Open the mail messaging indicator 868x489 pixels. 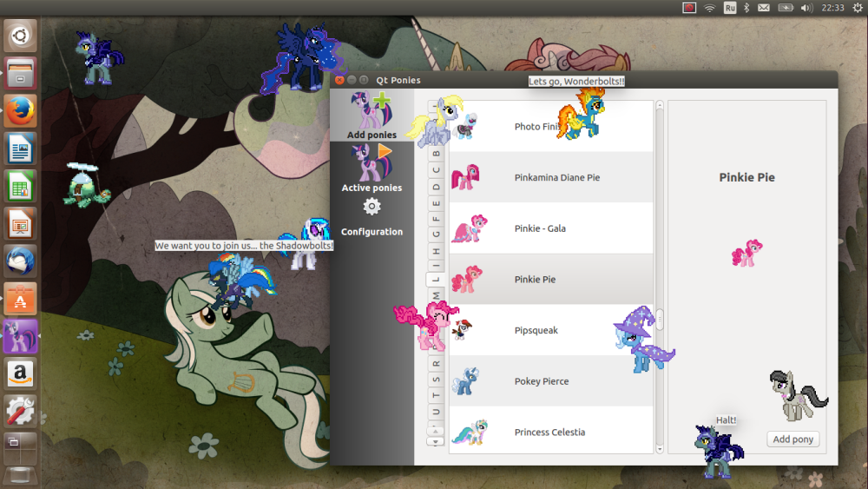[x=764, y=8]
